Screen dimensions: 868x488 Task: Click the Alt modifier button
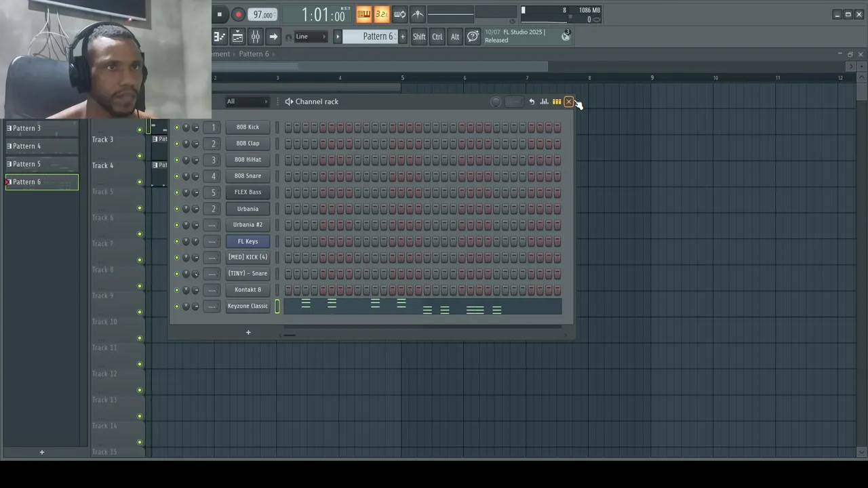coord(455,37)
